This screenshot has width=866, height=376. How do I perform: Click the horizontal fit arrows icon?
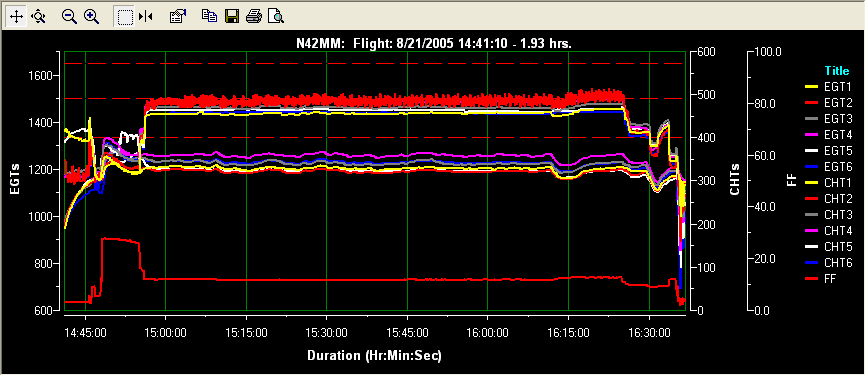[146, 17]
